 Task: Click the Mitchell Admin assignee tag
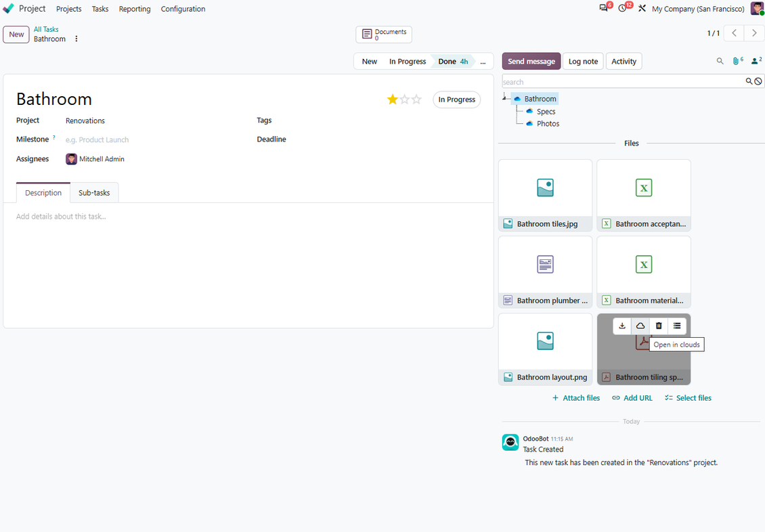[x=95, y=159]
